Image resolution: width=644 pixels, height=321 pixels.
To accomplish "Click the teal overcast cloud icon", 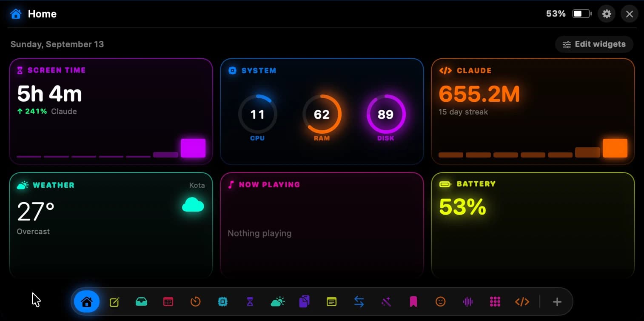I will [x=193, y=205].
